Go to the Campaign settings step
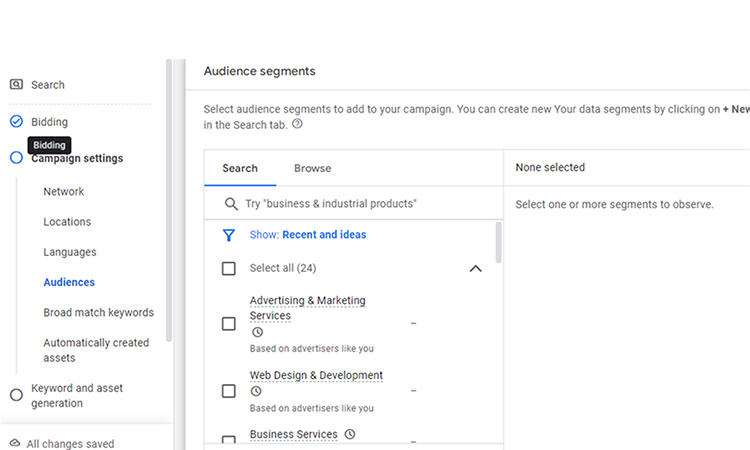Viewport: 750px width, 450px height. click(77, 158)
